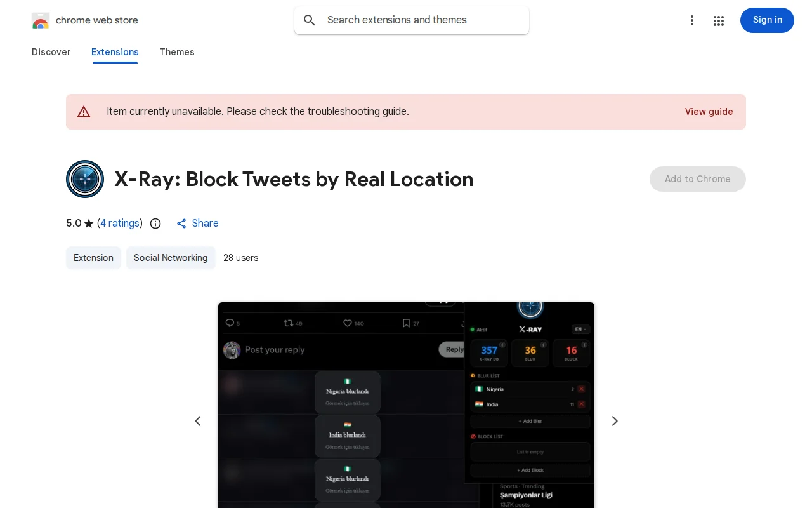
Task: Select the Extensions tab
Action: click(115, 52)
